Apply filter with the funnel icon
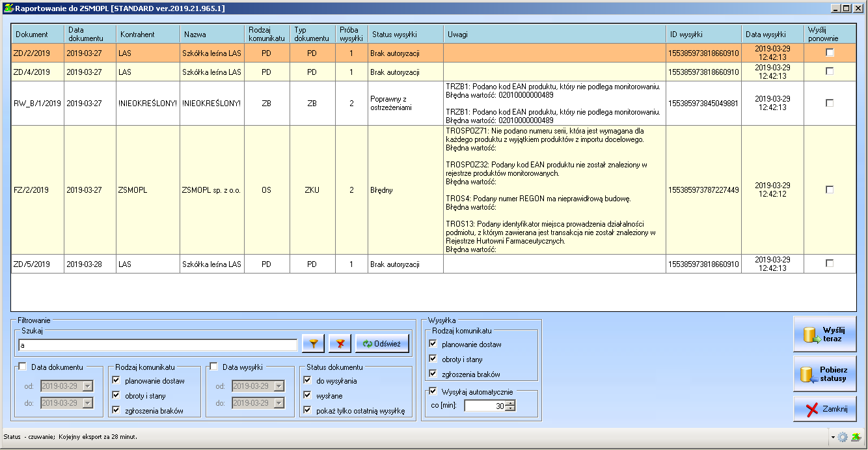The image size is (868, 450). (x=313, y=344)
